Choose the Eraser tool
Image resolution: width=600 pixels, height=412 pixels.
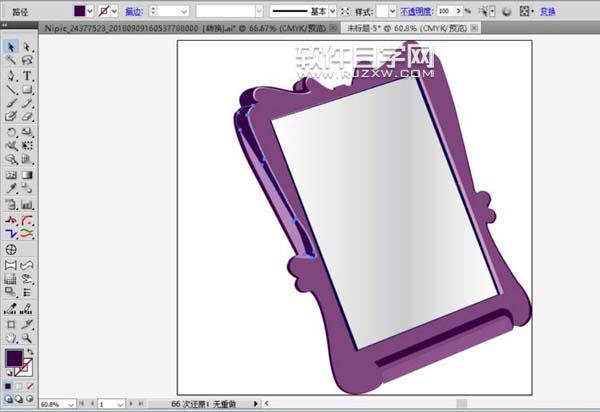coord(27,116)
